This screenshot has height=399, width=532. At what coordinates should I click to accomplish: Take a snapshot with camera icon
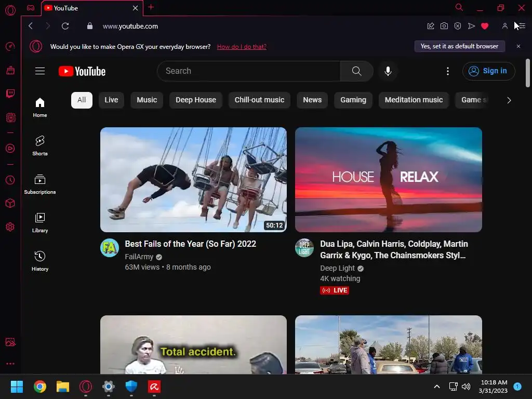(444, 26)
